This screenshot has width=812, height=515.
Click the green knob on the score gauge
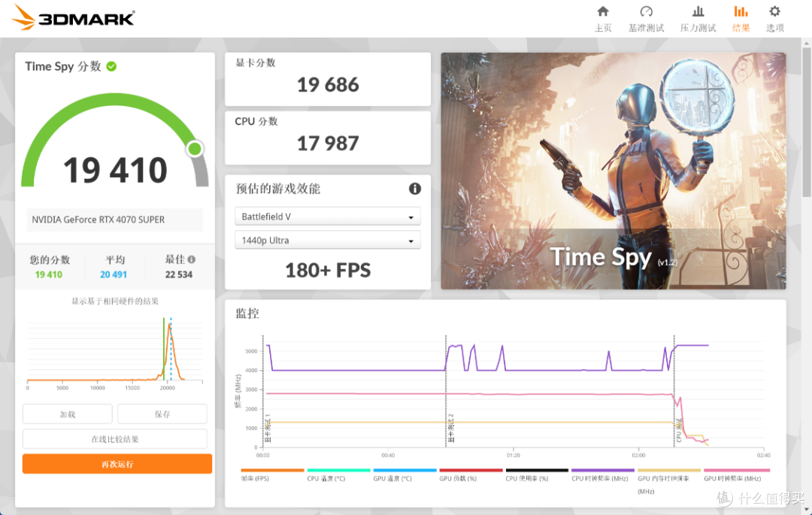pyautogui.click(x=195, y=149)
